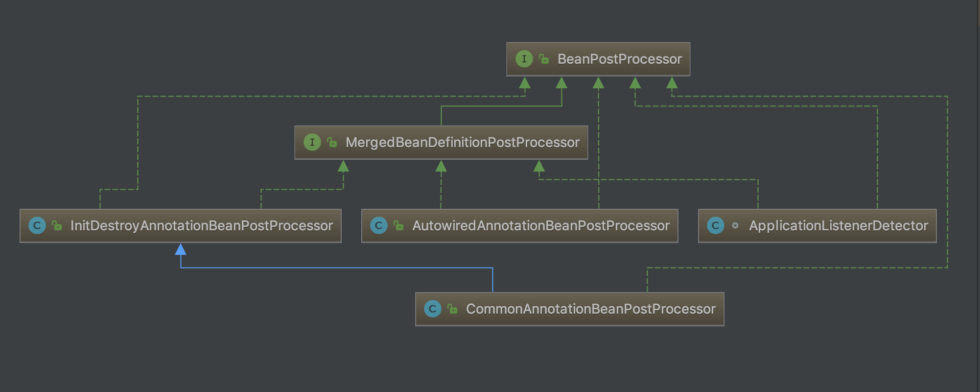Select the ApplicationListenerDetector label text
Viewport: 980px width, 392px height.
pyautogui.click(x=839, y=226)
